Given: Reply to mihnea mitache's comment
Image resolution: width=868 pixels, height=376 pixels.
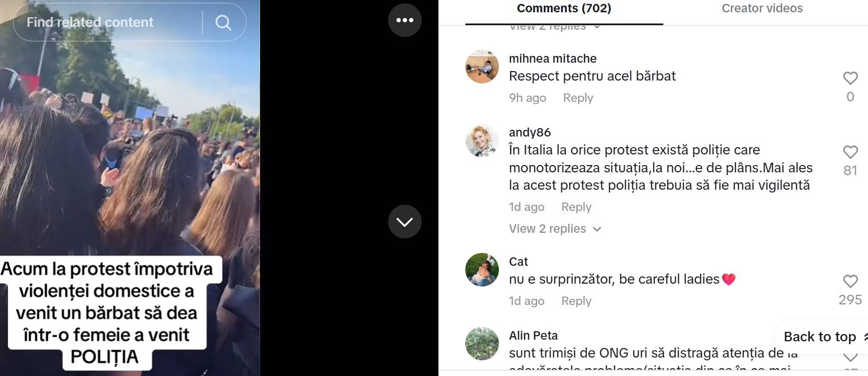Looking at the screenshot, I should pyautogui.click(x=578, y=98).
